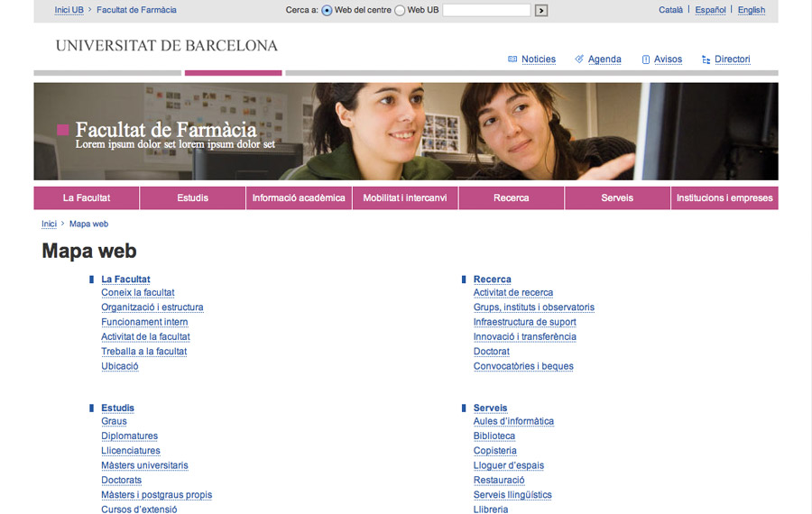Focus the search text field

coord(486,10)
